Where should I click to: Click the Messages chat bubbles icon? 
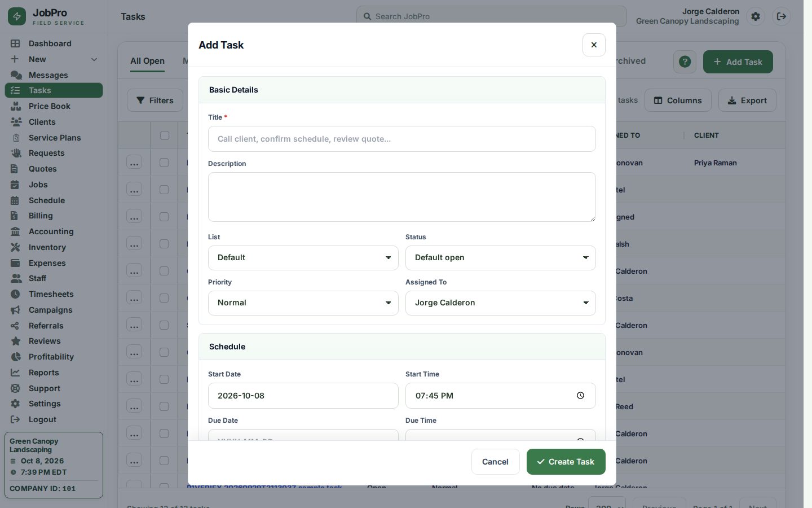pyautogui.click(x=16, y=75)
